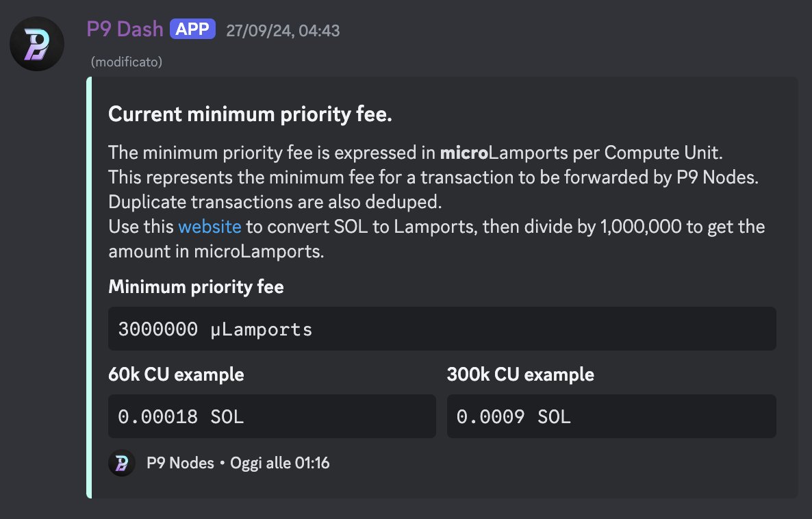Click the P9 Nodes footer text
The image size is (812, 519).
coord(180,463)
